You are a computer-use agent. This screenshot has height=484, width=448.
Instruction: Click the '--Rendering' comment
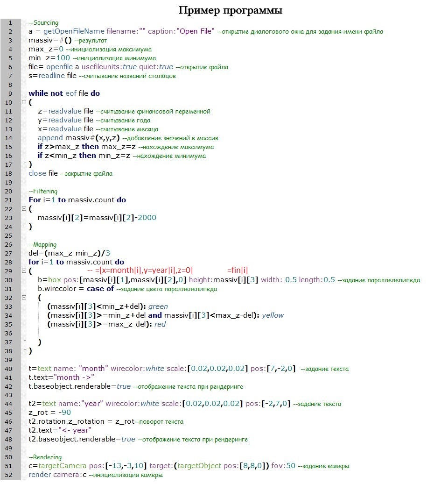(45, 457)
